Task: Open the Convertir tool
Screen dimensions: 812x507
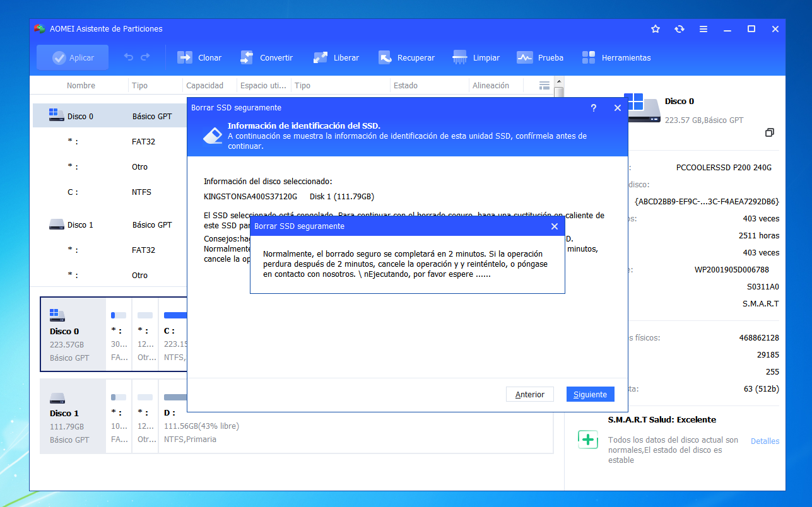Action: 247,57
